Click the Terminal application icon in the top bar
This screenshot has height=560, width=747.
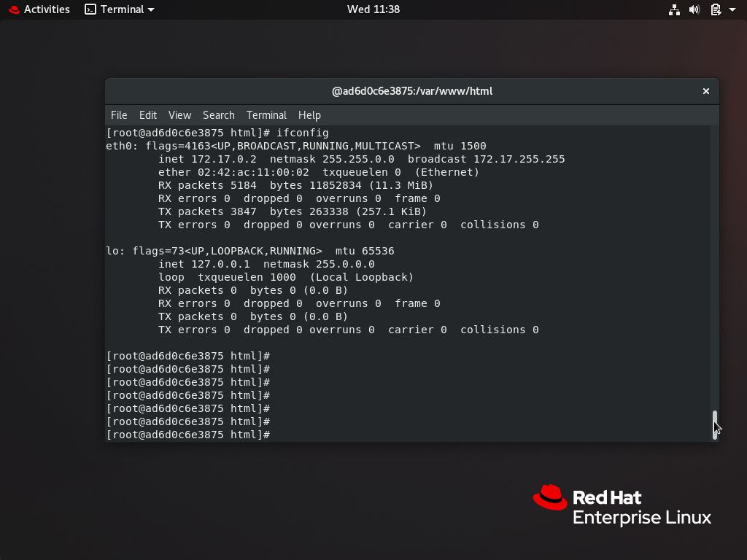click(91, 9)
